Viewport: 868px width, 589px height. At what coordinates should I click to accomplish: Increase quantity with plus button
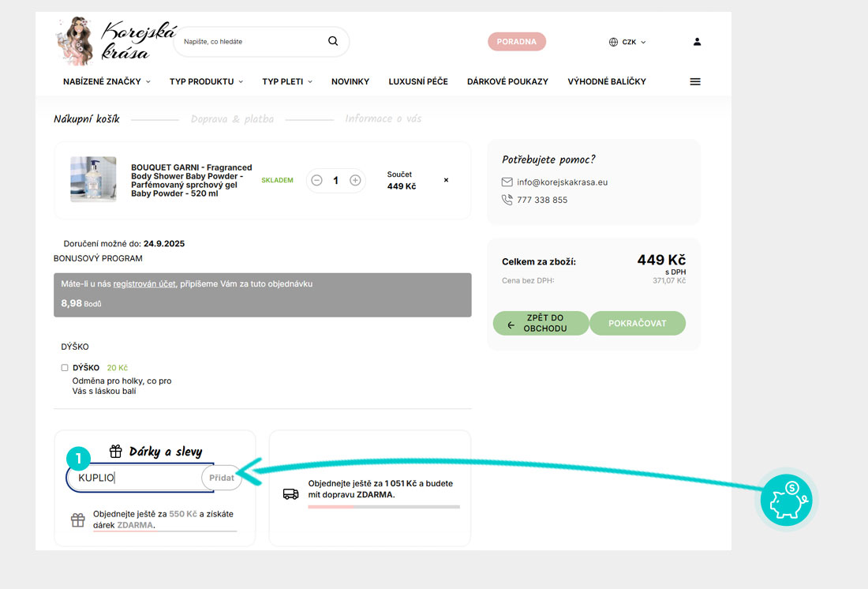[x=355, y=181]
